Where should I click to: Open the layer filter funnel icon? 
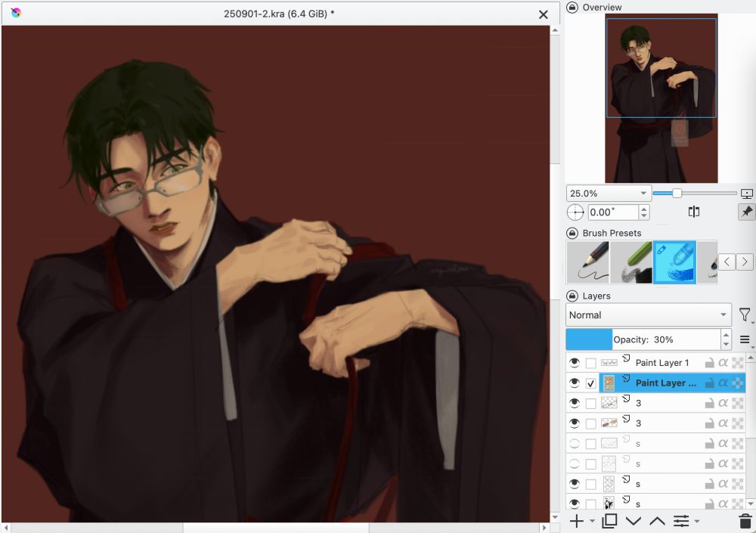tap(745, 315)
